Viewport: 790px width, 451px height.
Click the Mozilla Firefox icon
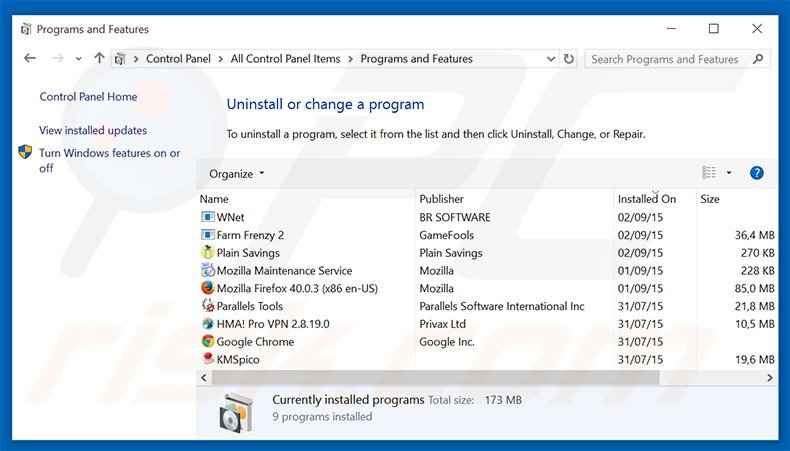tap(208, 288)
